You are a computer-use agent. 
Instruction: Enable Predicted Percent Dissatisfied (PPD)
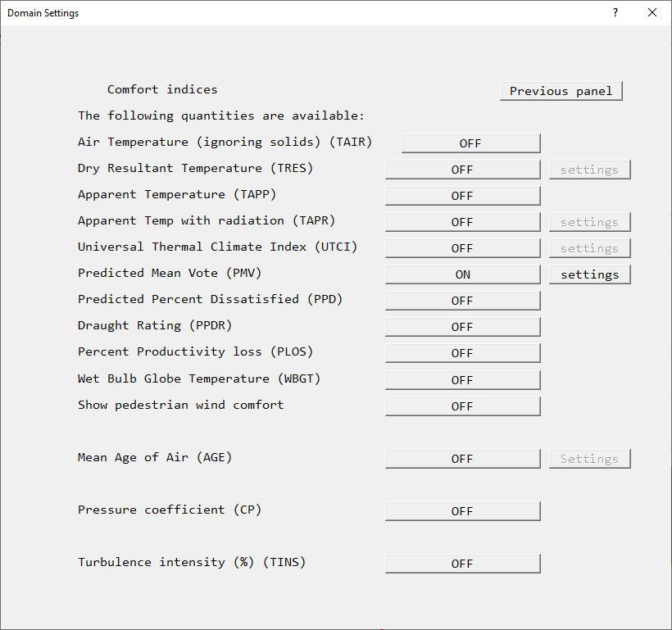coord(462,301)
